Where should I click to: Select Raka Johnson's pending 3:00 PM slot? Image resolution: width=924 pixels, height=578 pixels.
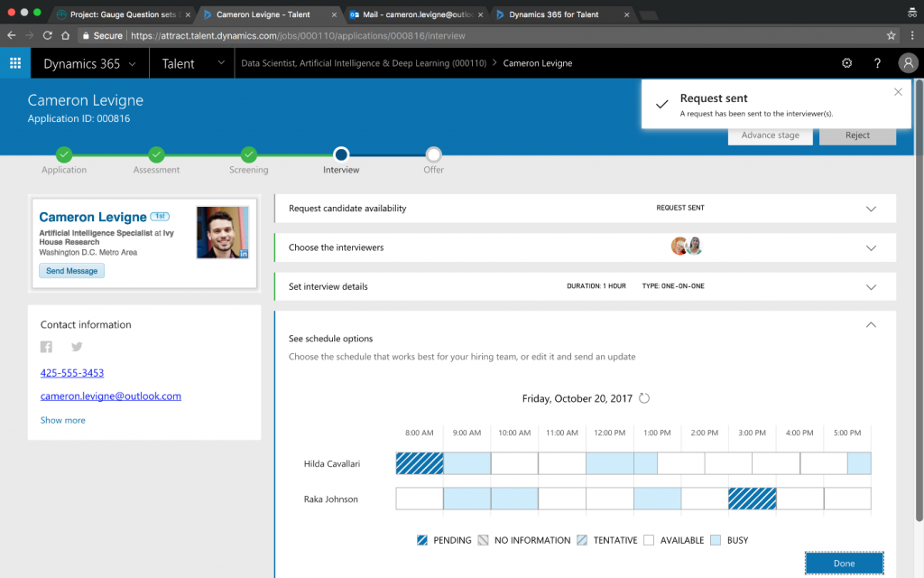[x=752, y=499]
